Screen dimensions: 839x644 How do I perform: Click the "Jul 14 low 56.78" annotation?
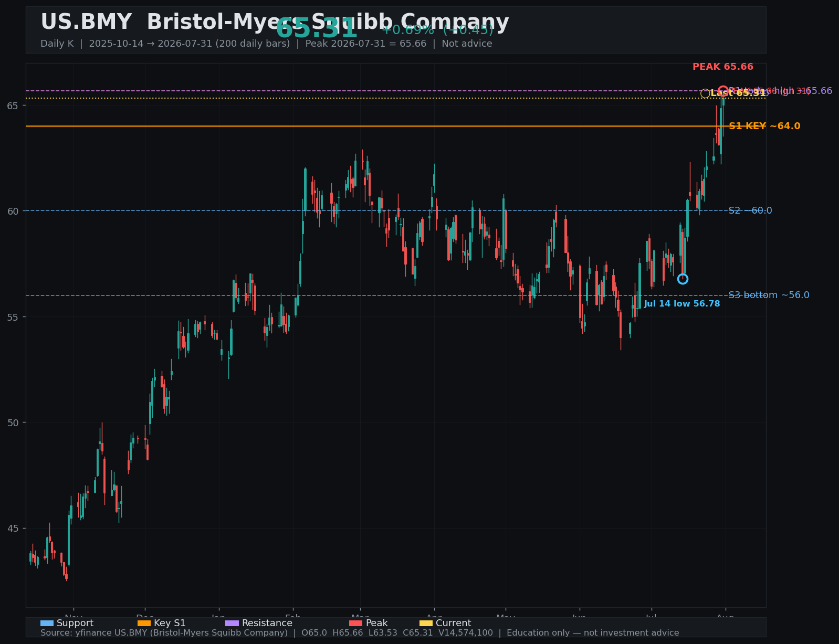pyautogui.click(x=682, y=304)
